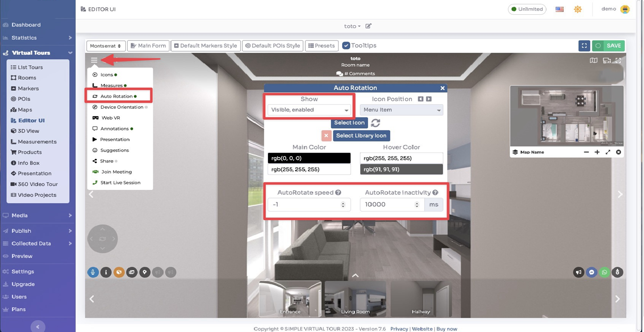The image size is (644, 332).
Task: Toggle the Tooltips checkbox
Action: pos(346,45)
